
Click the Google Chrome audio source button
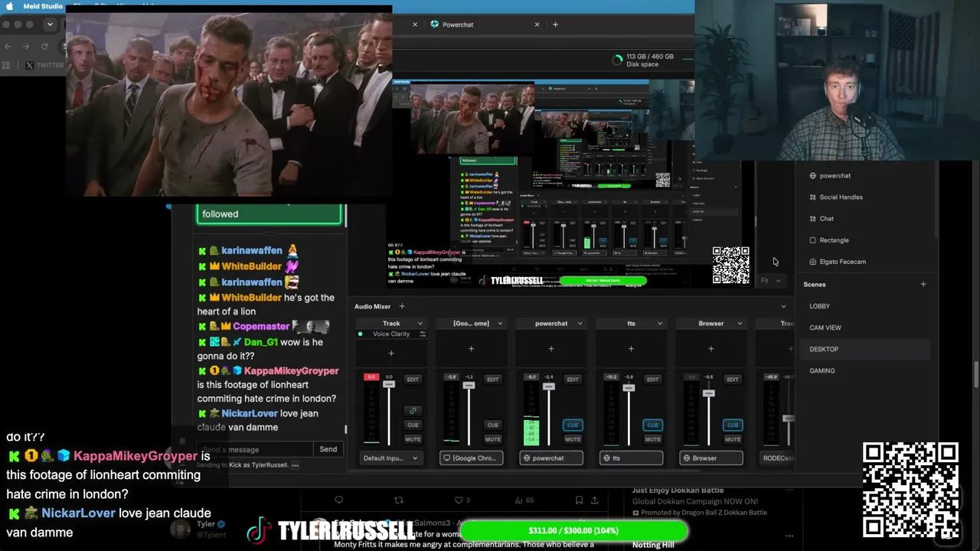[x=471, y=458]
